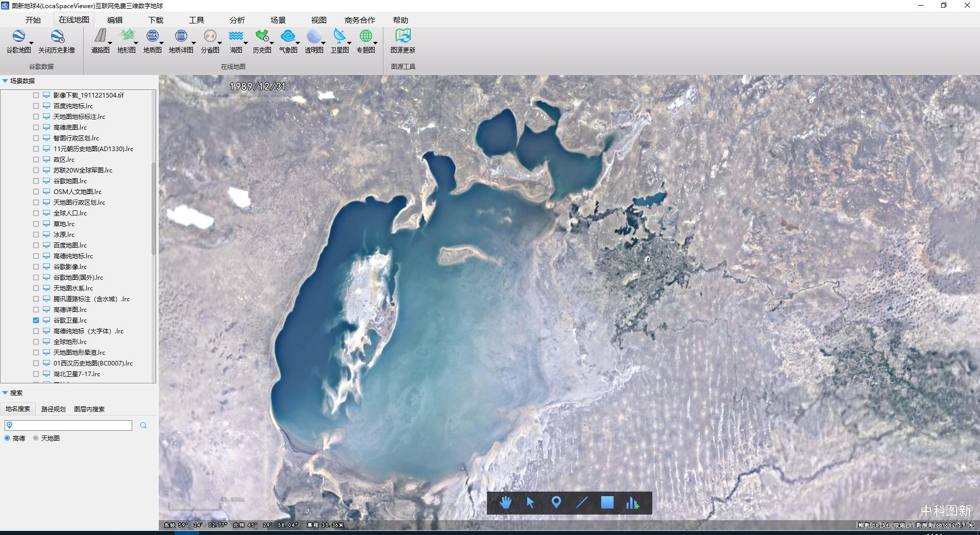980x535 pixels.
Task: Select the polygon square tool in map toolbar
Action: 607,503
